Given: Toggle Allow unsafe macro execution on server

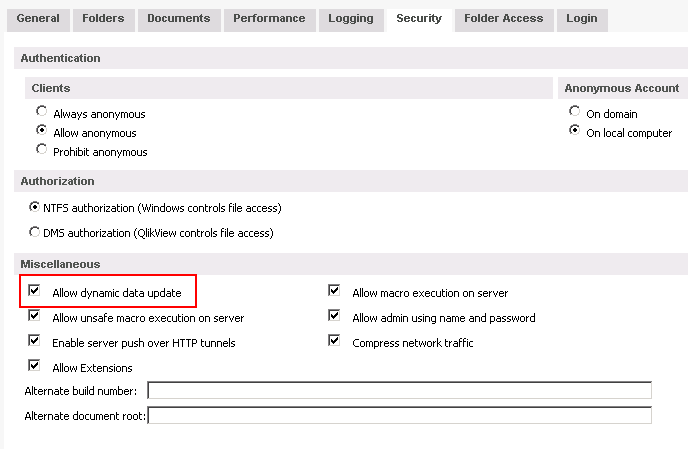Looking at the screenshot, I should pyautogui.click(x=35, y=316).
